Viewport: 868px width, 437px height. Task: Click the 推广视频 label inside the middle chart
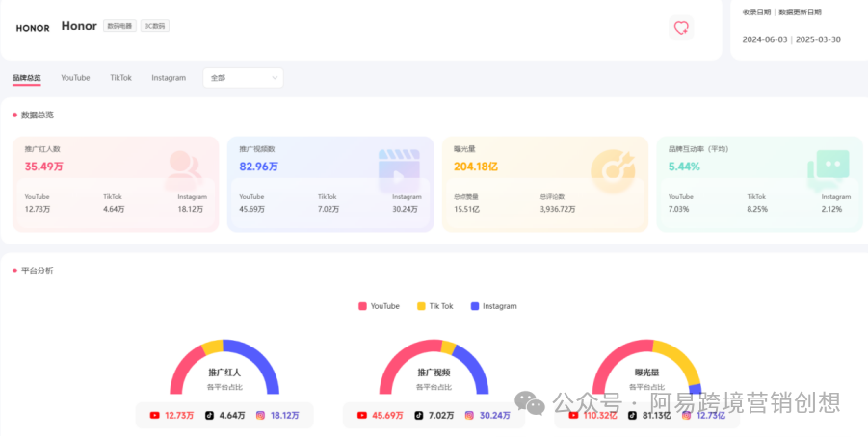pos(434,373)
